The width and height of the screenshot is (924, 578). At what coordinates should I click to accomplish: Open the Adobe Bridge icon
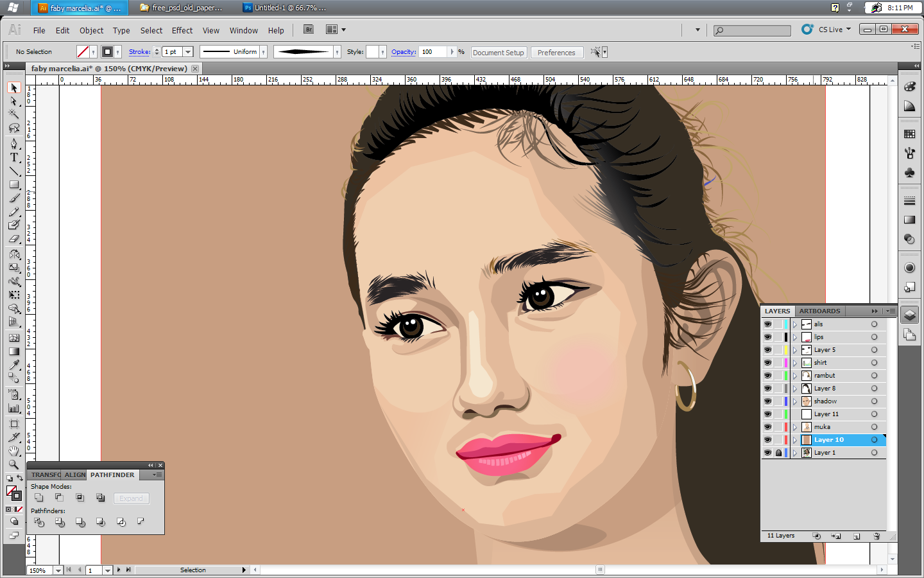tap(309, 30)
